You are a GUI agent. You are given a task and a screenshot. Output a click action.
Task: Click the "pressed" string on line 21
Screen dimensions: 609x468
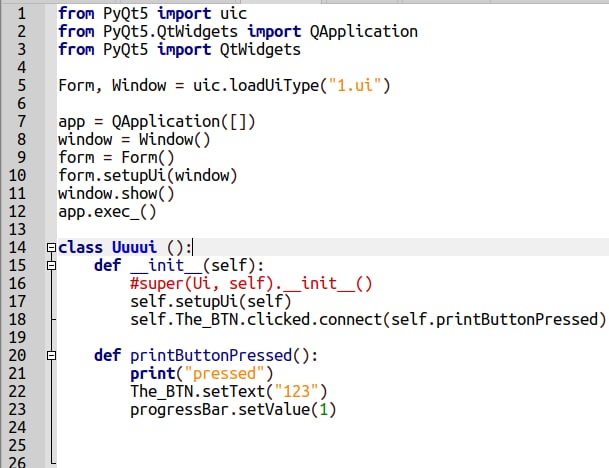[x=224, y=374]
